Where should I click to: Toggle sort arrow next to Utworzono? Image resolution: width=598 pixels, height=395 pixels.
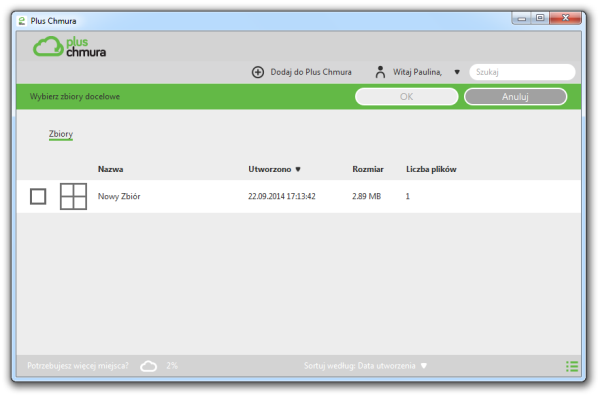tap(298, 169)
